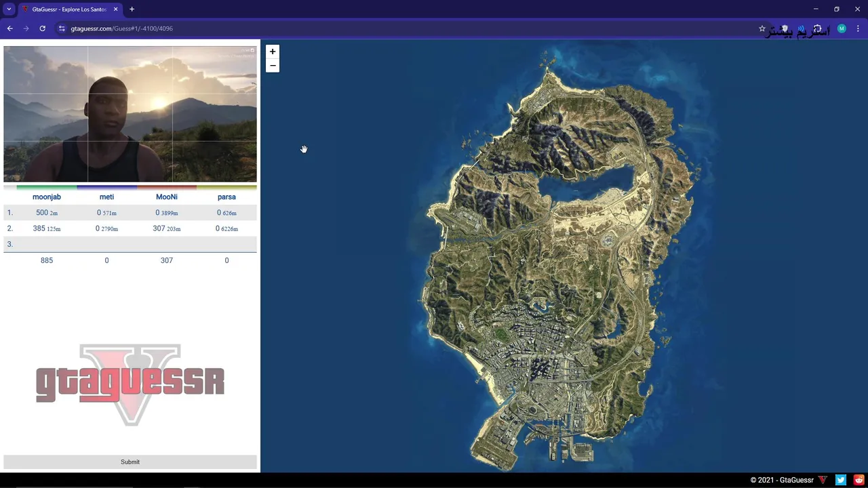Minimize the browser window
868x488 pixels.
click(x=816, y=9)
